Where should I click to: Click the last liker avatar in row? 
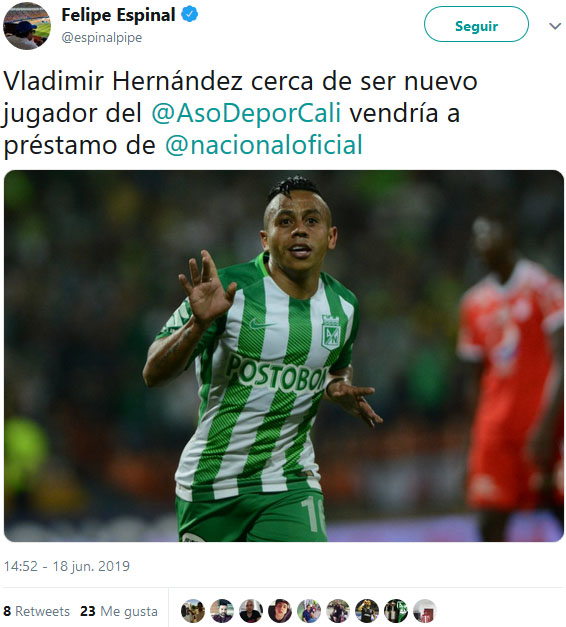tap(425, 611)
